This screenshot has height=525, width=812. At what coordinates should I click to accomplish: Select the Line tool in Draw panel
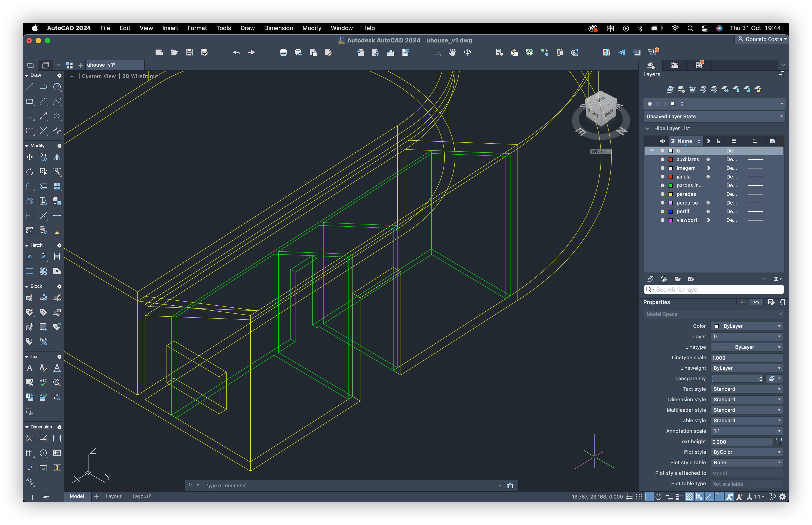click(30, 87)
